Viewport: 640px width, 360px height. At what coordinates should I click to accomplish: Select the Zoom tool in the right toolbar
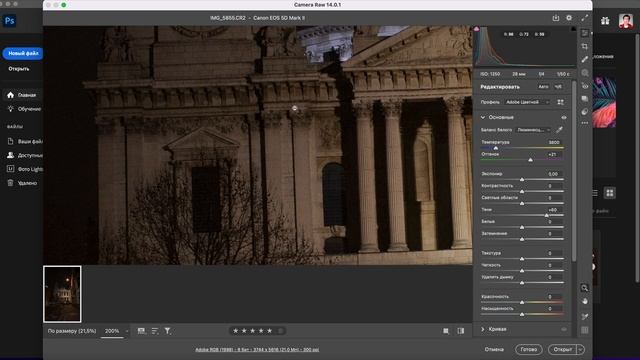point(584,288)
